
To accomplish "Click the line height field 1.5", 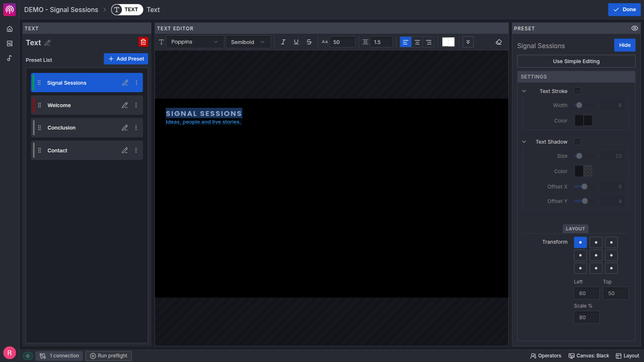I will (381, 42).
